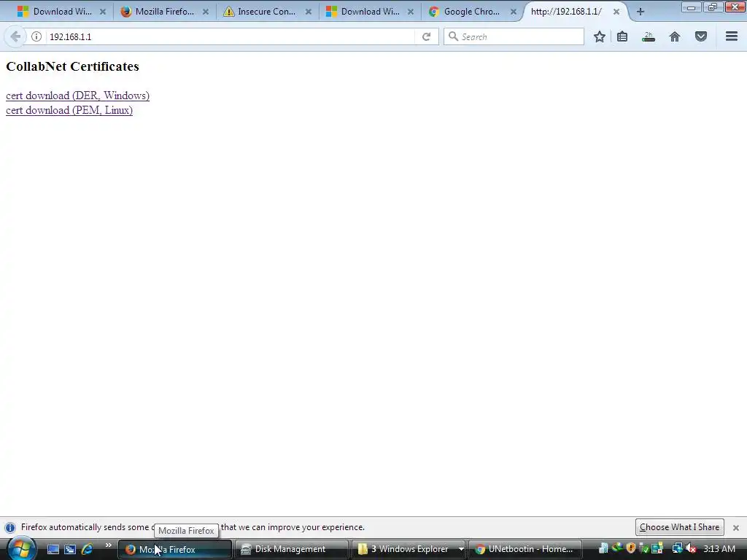The width and height of the screenshot is (747, 560).
Task: Close the first Download Windows tab
Action: point(103,12)
